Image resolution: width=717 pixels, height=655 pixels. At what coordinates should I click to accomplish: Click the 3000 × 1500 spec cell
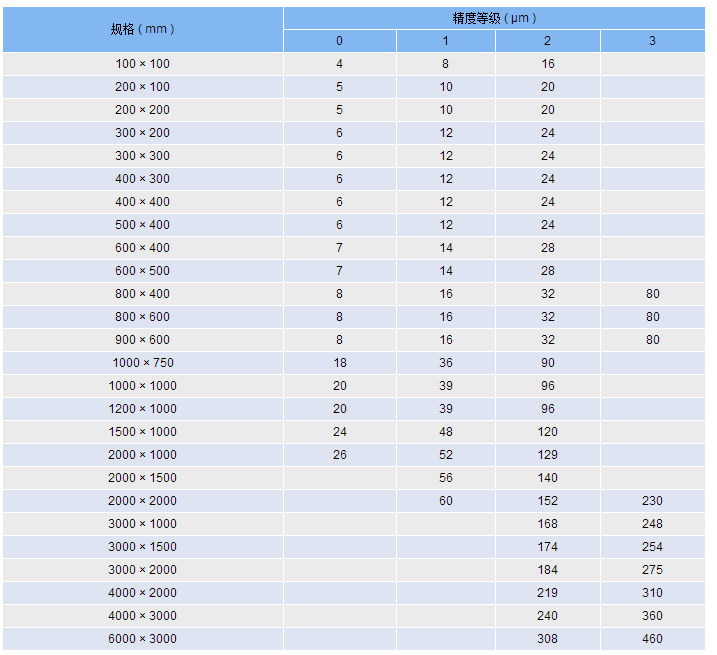click(143, 547)
